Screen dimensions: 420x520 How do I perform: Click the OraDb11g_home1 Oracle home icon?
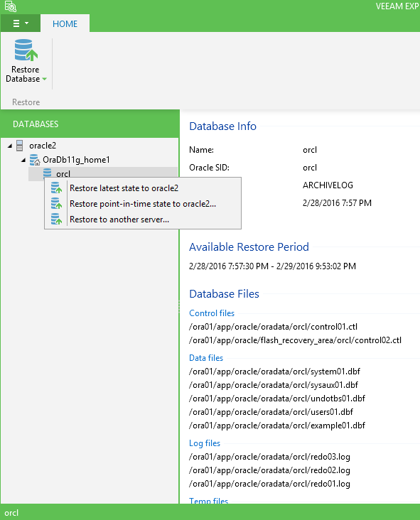pos(35,160)
